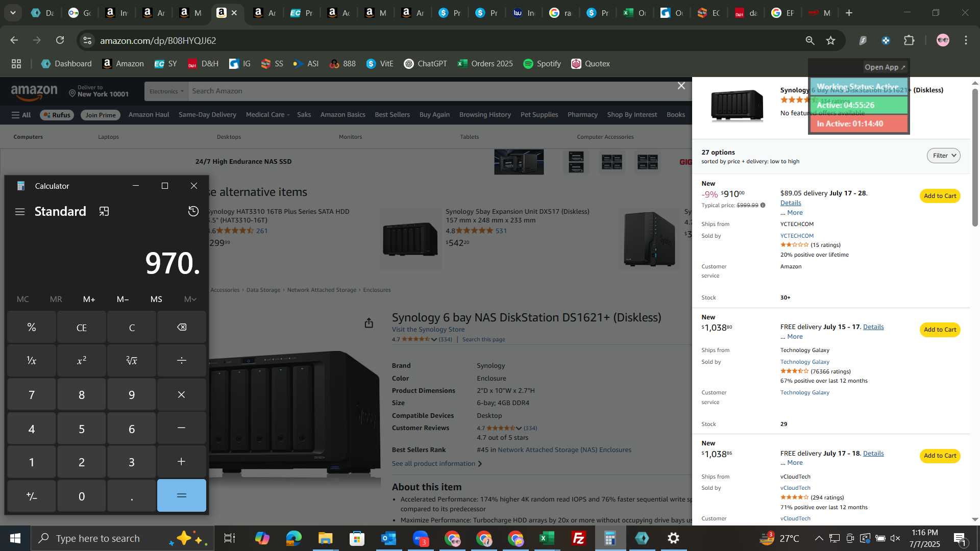This screenshot has width=980, height=551.
Task: Add the $910 YCTECHCOM offer to cart
Action: [940, 196]
